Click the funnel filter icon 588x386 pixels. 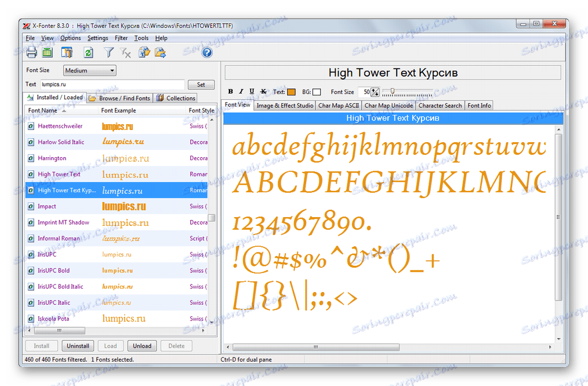tap(108, 53)
